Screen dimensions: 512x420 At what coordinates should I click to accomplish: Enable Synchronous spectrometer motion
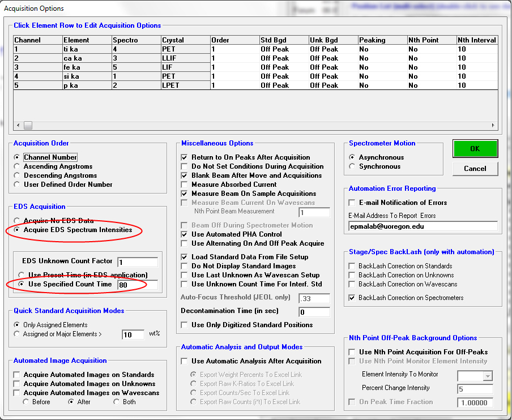tap(353, 166)
